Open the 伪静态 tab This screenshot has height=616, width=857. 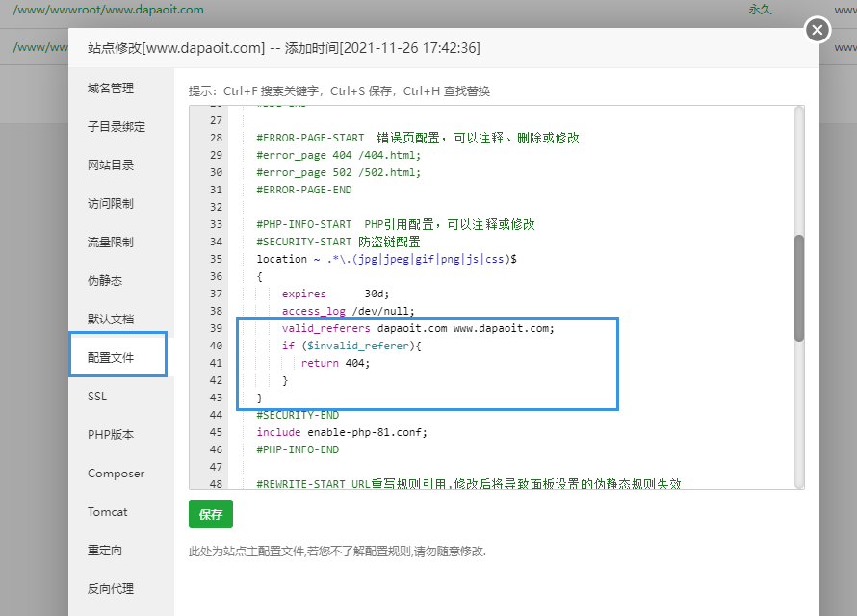click(105, 281)
